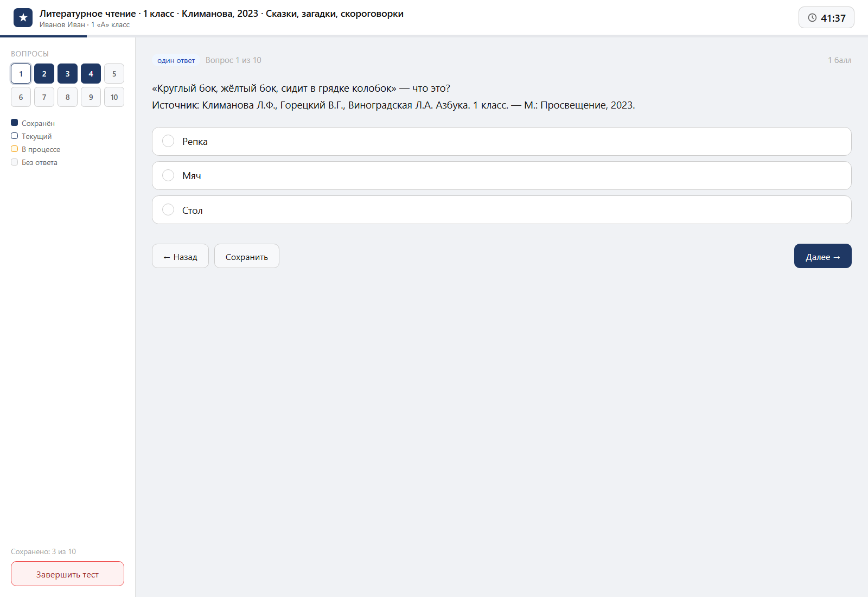Finish test via Завершить тест

click(x=67, y=574)
